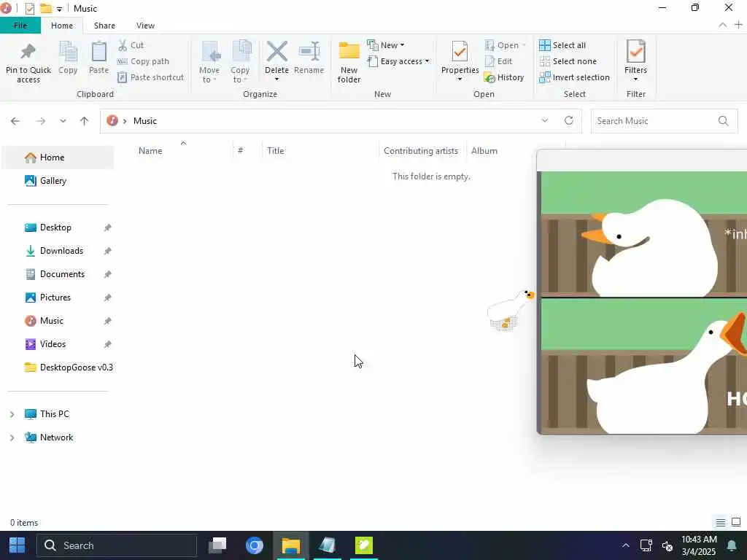The height and width of the screenshot is (560, 747).
Task: Show hidden system tray icons
Action: tap(625, 545)
